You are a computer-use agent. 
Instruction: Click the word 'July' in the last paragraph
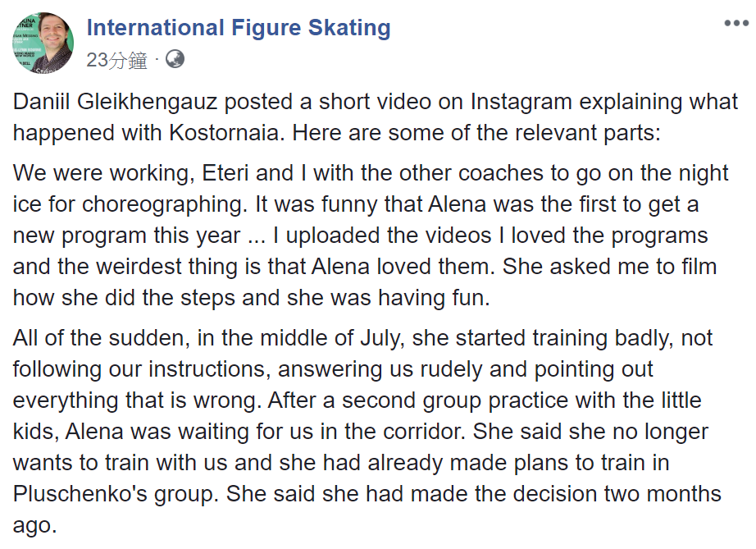(x=382, y=338)
